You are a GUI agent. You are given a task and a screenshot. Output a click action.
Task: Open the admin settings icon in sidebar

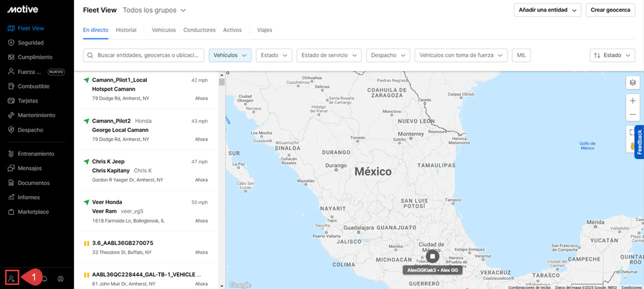12,278
